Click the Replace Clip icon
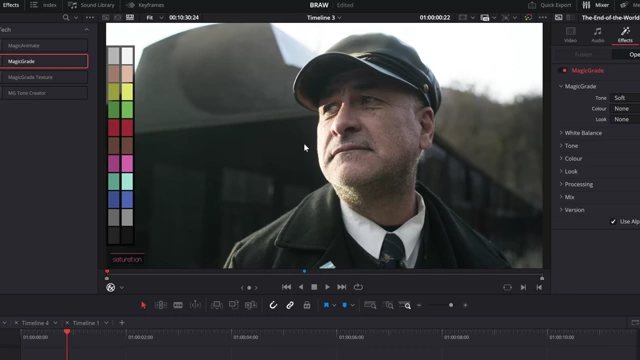Screen dimensions: 640x360 [250, 305]
